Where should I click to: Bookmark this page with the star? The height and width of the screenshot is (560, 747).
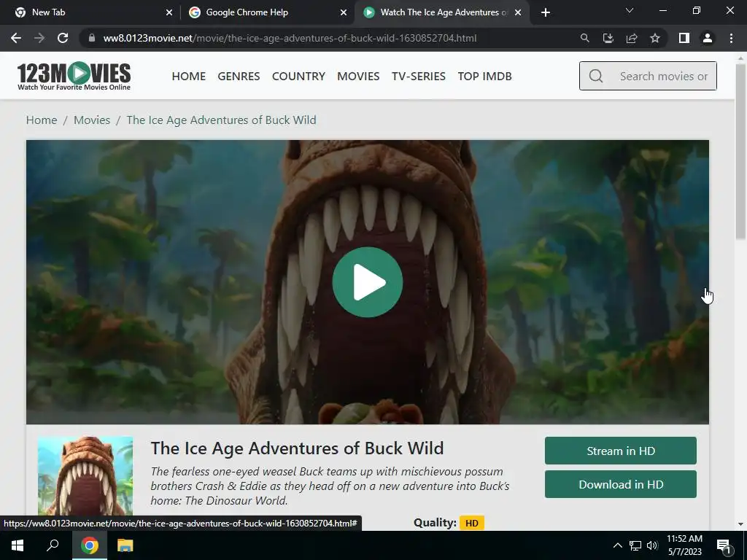[x=655, y=38]
